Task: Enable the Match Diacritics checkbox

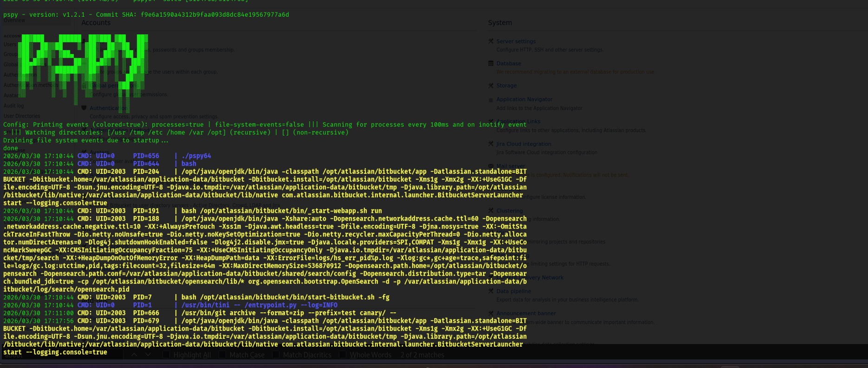Action: [275, 355]
